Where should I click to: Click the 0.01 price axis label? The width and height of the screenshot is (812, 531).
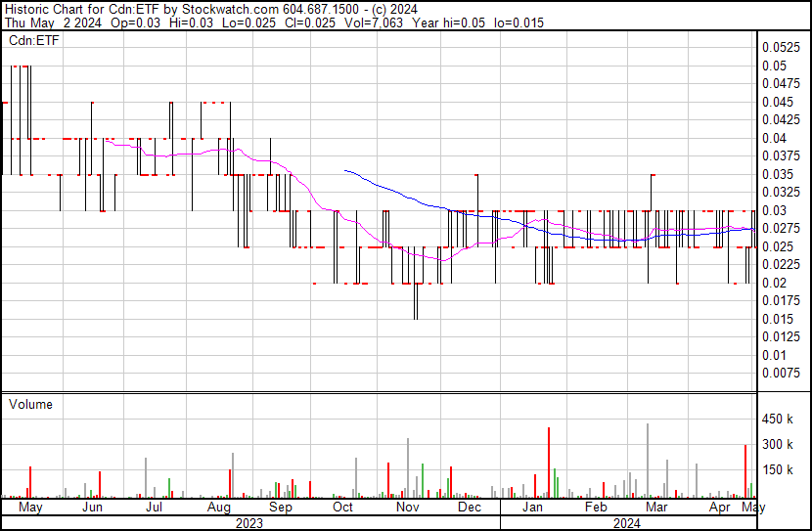pyautogui.click(x=774, y=355)
